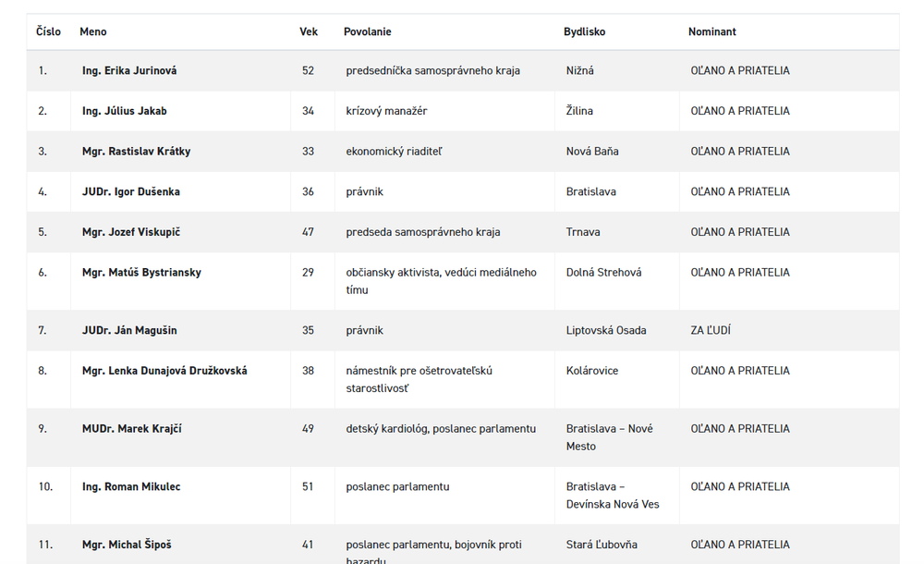The width and height of the screenshot is (924, 564).
Task: Click the ZA ĽUDÍ nominant cell
Action: pos(711,330)
